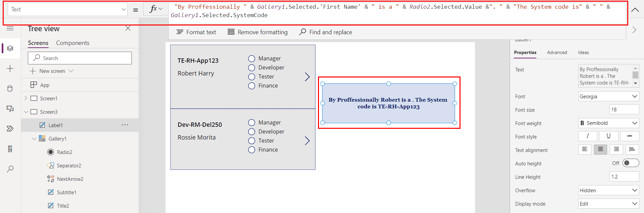644x213 pixels.
Task: Click the Font size field
Action: (x=624, y=110)
